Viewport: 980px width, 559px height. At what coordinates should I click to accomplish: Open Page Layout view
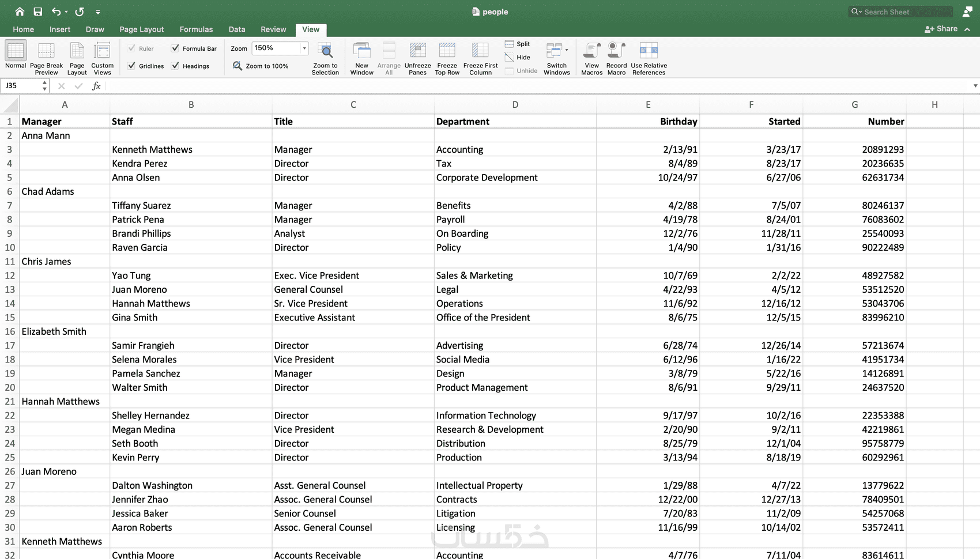[x=77, y=58]
